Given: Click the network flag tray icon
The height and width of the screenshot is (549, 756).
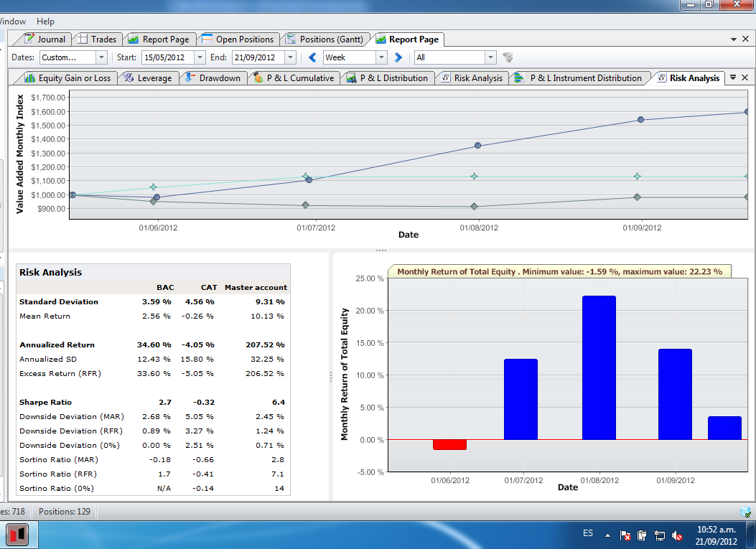Looking at the screenshot, I should tap(625, 535).
